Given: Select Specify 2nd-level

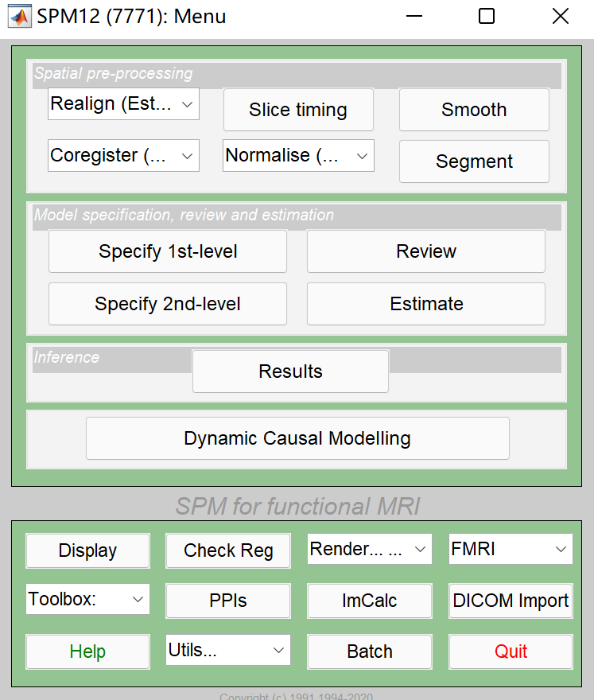Looking at the screenshot, I should coord(168,304).
